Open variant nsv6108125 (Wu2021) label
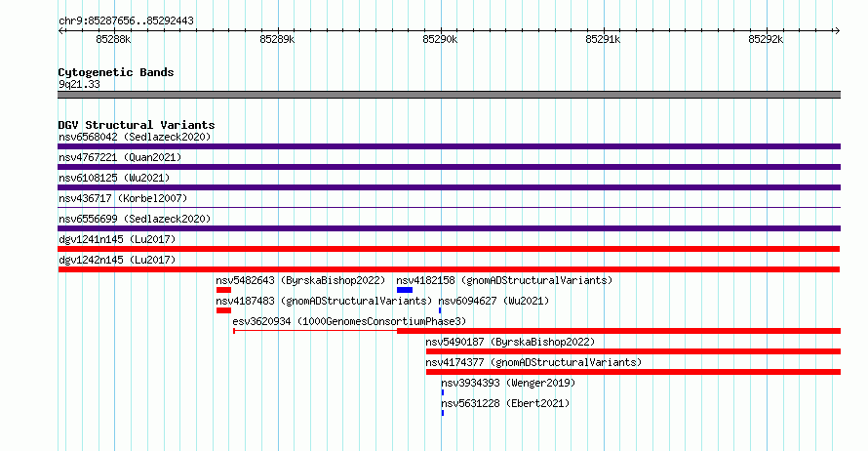 click(x=114, y=178)
